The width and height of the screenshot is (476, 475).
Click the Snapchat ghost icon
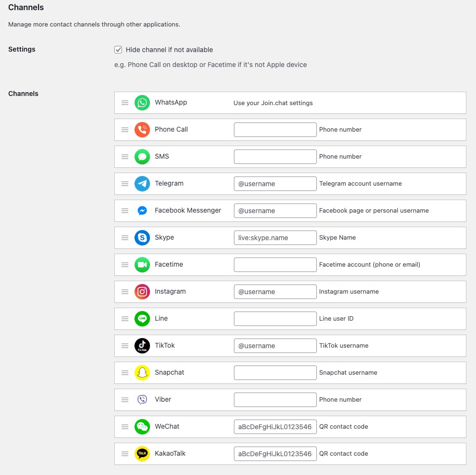click(x=142, y=373)
